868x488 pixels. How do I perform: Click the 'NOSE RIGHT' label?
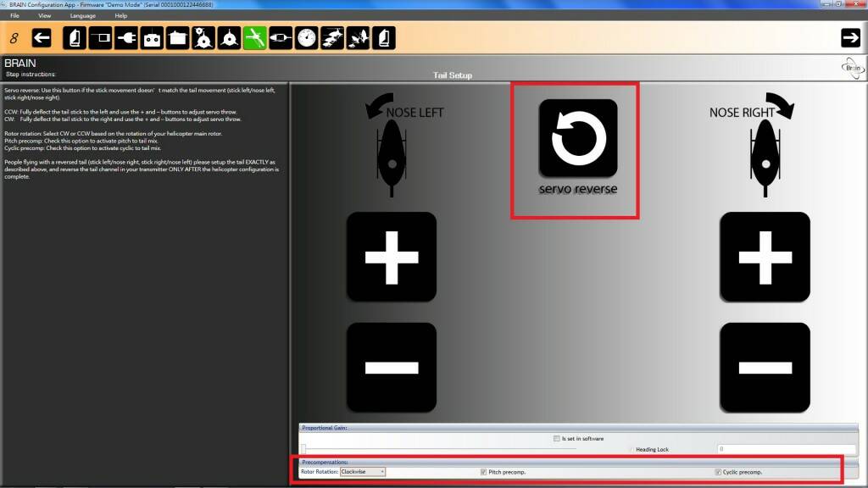point(742,113)
